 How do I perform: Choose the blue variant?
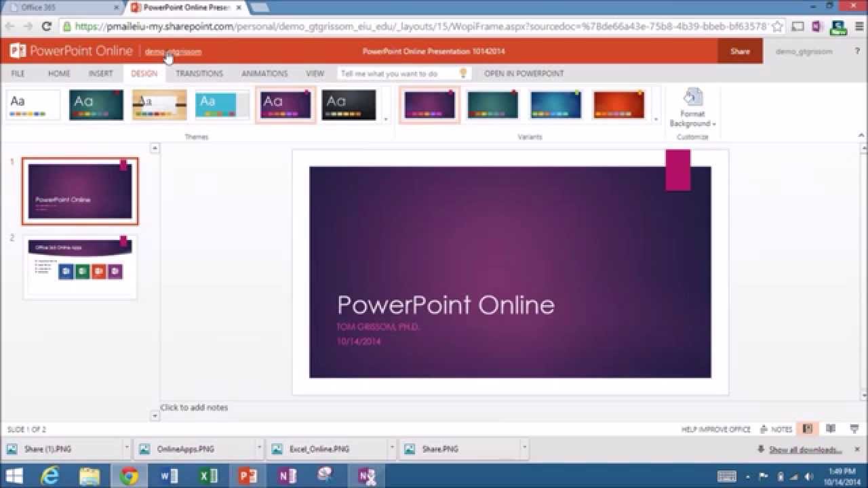555,104
